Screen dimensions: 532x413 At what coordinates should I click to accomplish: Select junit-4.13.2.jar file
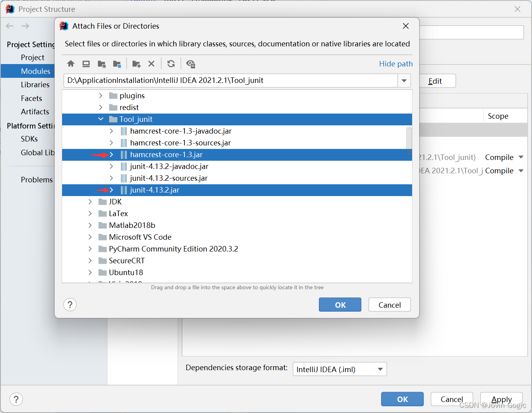click(x=237, y=190)
